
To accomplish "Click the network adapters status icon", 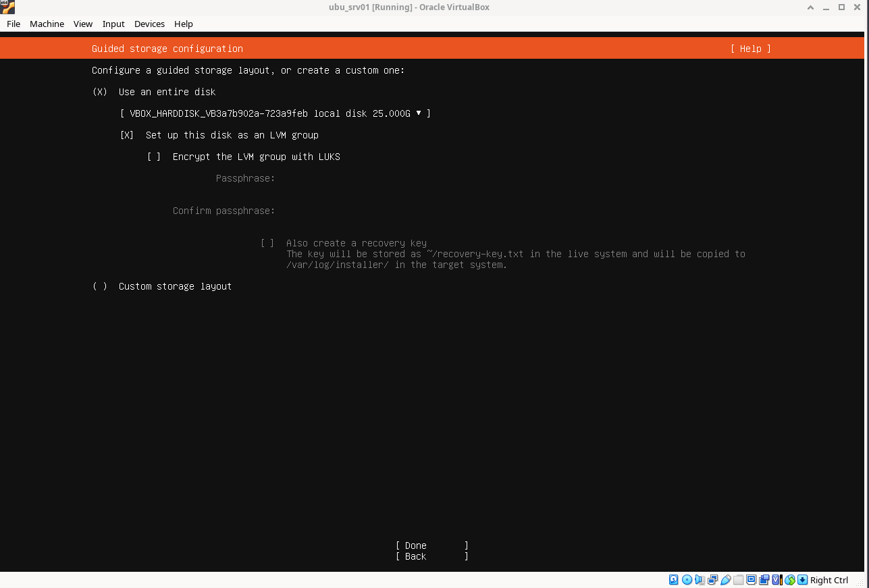I will (712, 580).
